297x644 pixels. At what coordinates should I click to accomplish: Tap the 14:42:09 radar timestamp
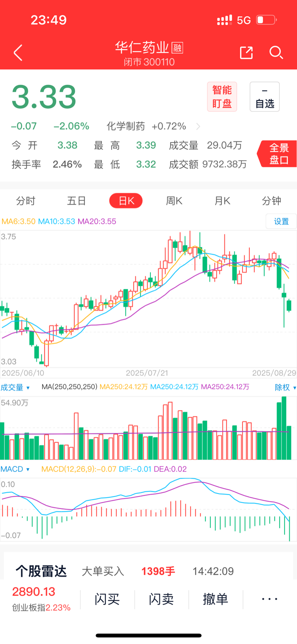[213, 571]
